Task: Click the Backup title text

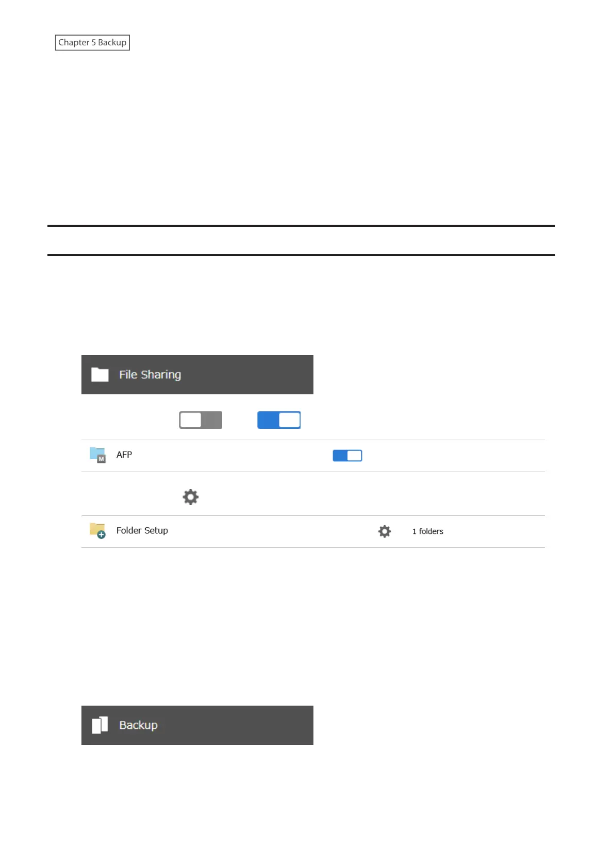Action: pos(139,725)
